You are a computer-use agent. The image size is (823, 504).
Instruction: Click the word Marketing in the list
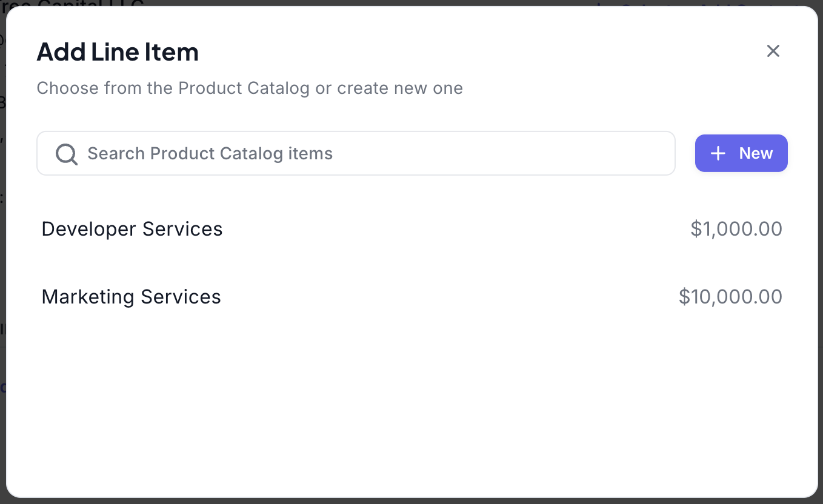pos(88,297)
